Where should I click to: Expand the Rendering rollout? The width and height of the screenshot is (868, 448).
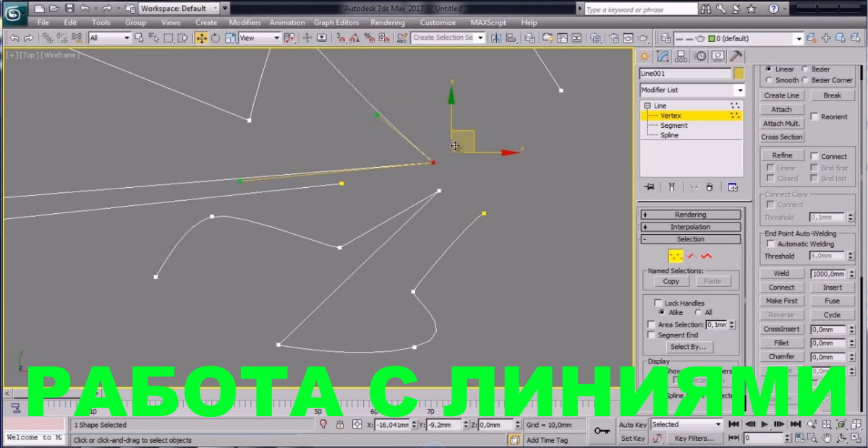[x=691, y=215]
